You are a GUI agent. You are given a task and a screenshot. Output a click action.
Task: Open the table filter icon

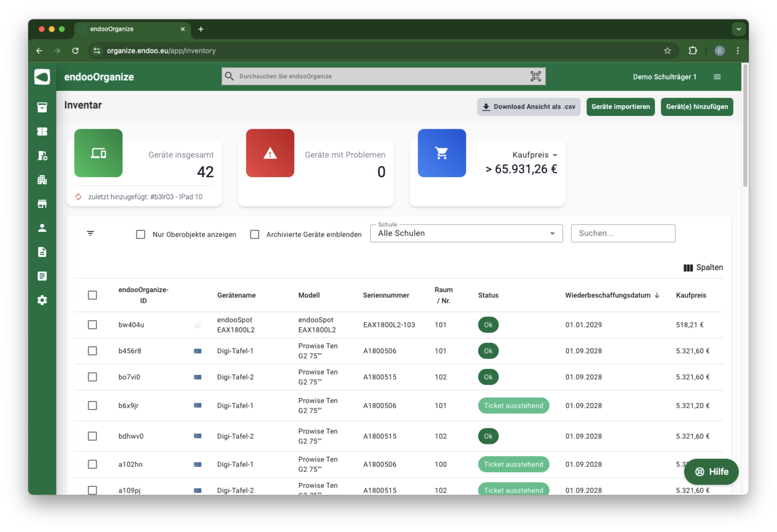click(x=90, y=233)
